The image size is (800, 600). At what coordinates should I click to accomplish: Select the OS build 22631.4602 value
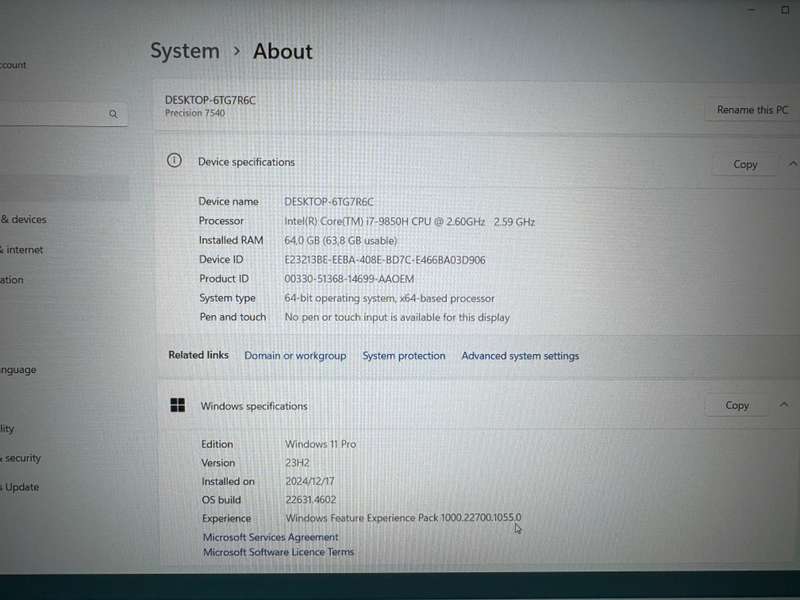[311, 499]
